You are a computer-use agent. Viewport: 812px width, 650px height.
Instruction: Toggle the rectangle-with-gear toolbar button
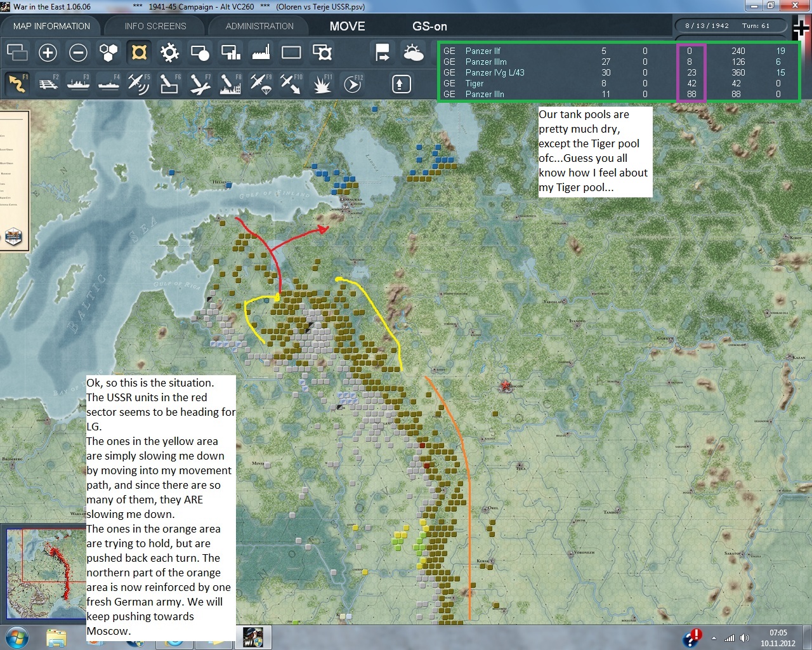pos(322,52)
